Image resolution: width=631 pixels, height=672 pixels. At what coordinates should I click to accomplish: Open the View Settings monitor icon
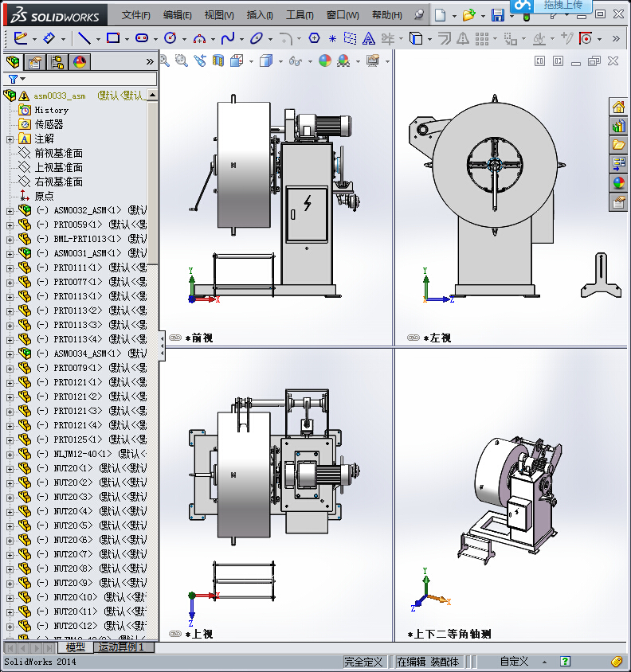click(x=373, y=61)
